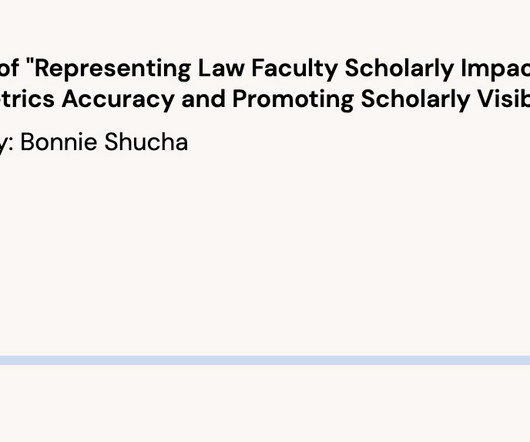
Task: Click the word "Promoting" in the heading
Action: click(x=293, y=99)
